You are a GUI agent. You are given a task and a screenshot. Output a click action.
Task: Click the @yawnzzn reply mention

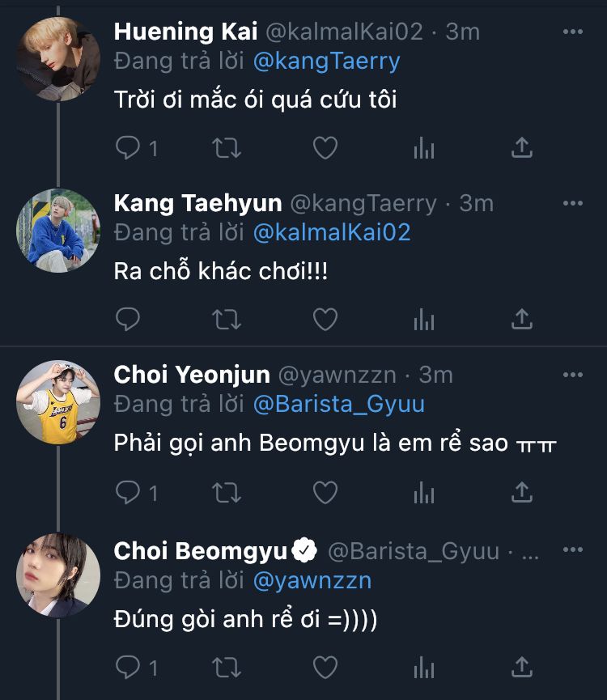(312, 579)
